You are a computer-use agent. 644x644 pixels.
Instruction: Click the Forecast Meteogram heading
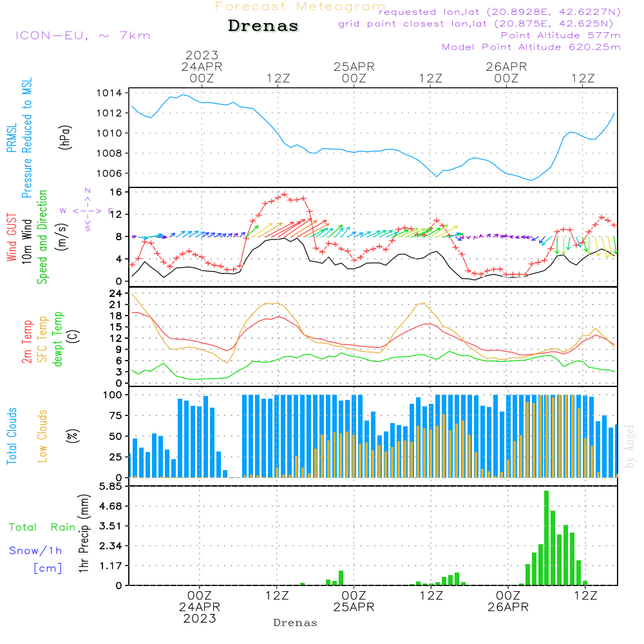tap(300, 6)
